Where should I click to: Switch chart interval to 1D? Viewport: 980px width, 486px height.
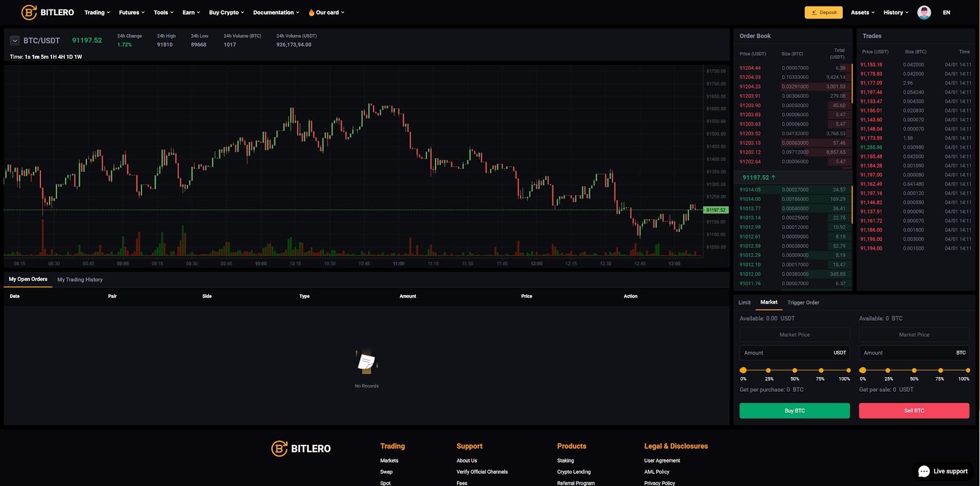pos(70,57)
